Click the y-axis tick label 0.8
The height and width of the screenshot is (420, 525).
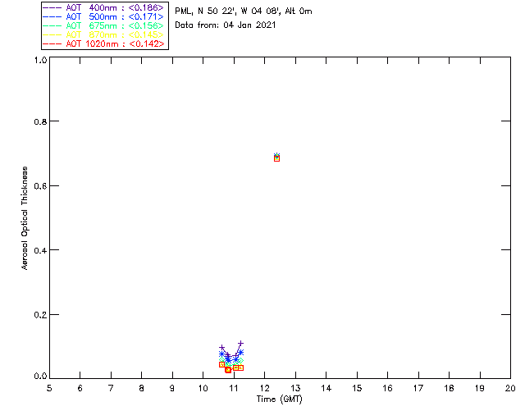(40, 121)
